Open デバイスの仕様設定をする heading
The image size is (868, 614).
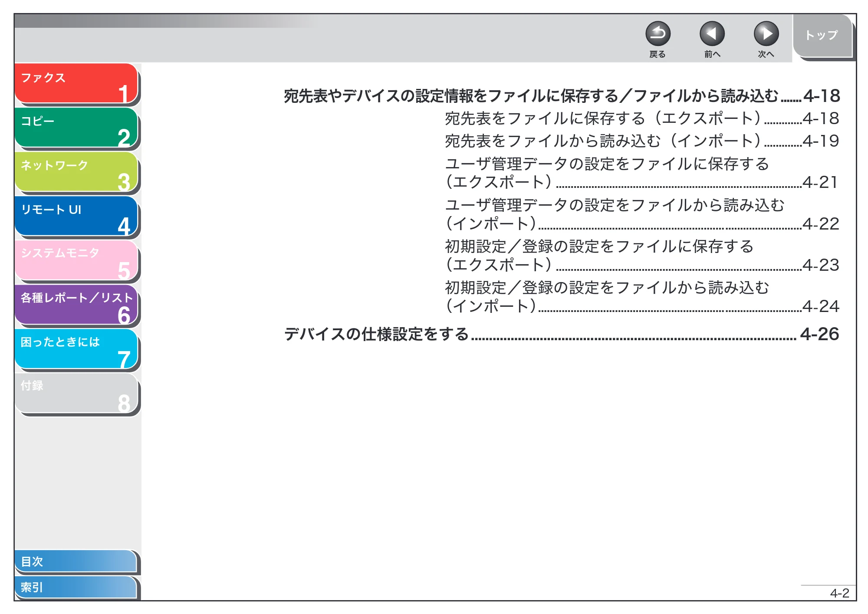(x=562, y=334)
